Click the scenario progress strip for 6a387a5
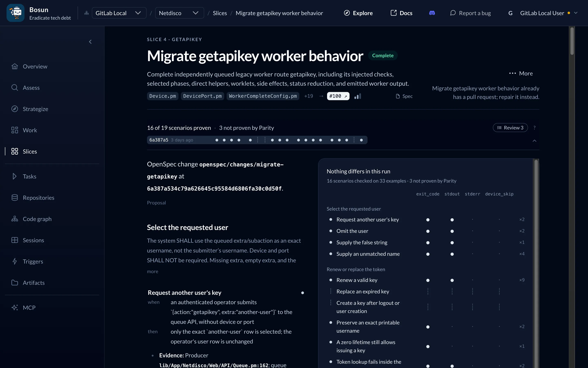Image resolution: width=588 pixels, height=368 pixels. [257, 140]
